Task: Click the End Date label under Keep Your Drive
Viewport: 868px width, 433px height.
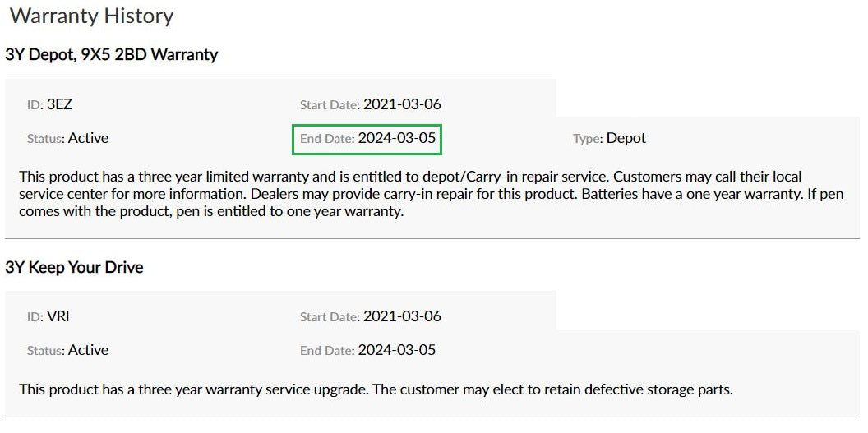Action: click(x=326, y=351)
